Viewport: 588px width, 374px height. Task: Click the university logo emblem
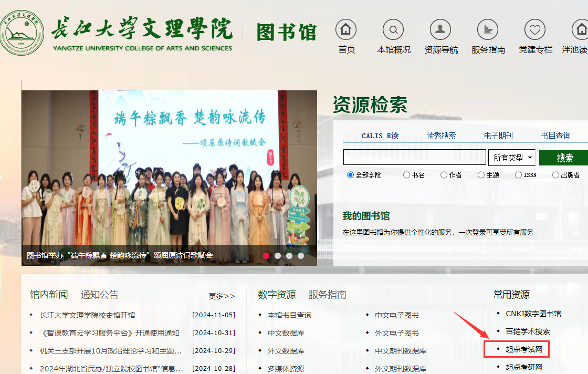(x=22, y=33)
